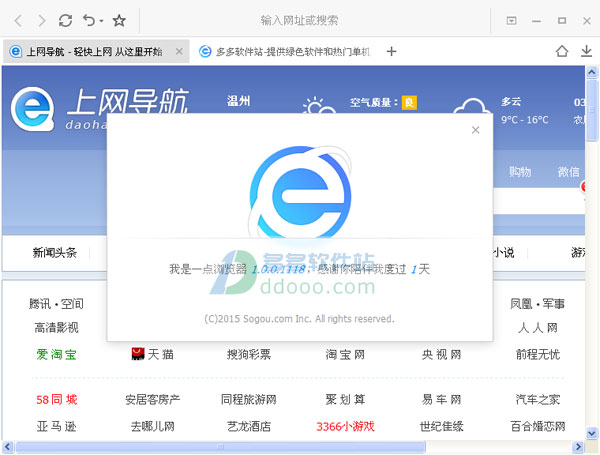Click version number 1.0.0.1118 text
The image size is (600, 455).
click(278, 269)
